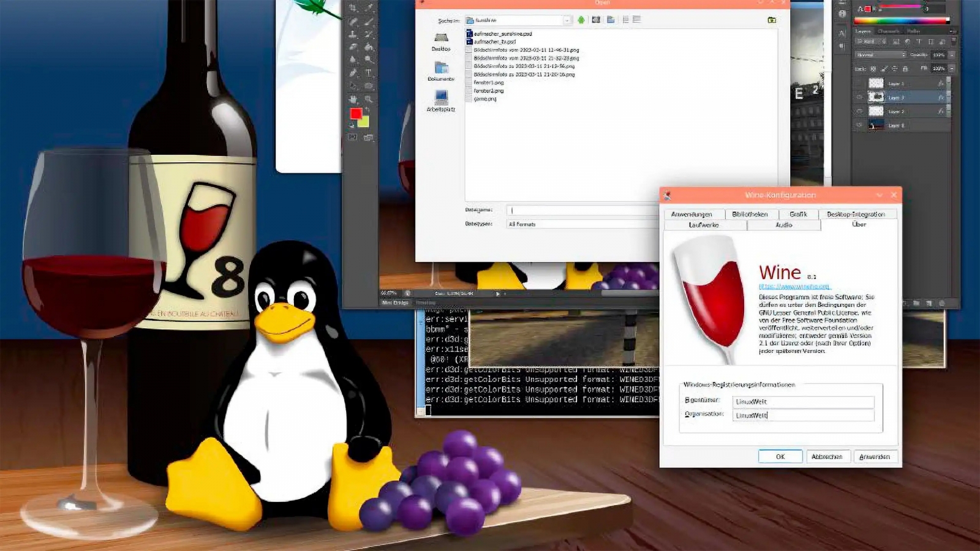Switch to the Audio tab

tap(783, 225)
